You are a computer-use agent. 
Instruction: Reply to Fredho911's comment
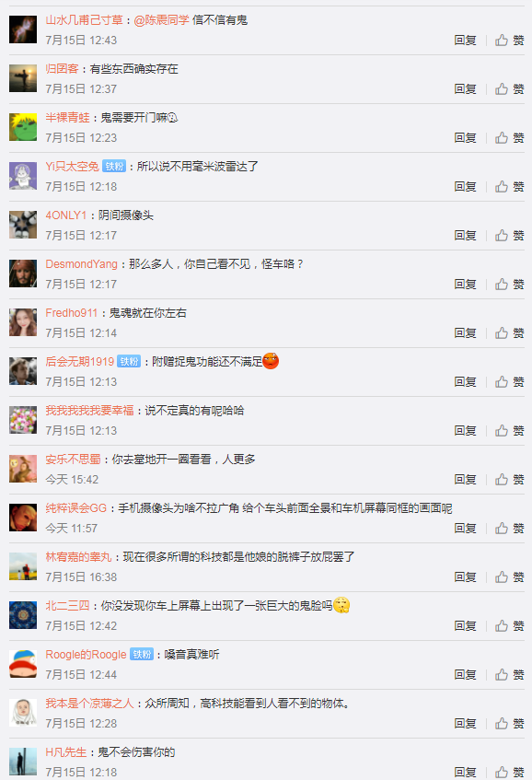[x=466, y=332]
